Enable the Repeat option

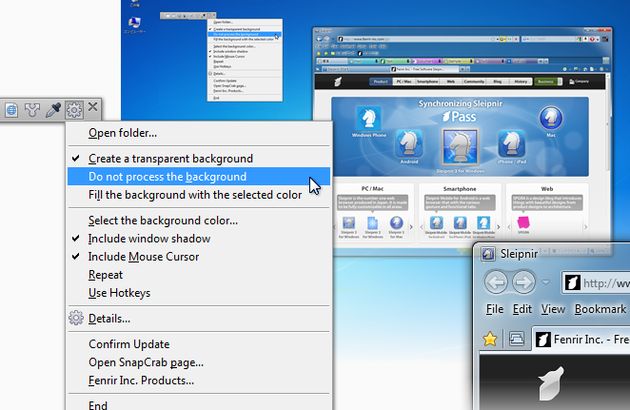point(199,275)
